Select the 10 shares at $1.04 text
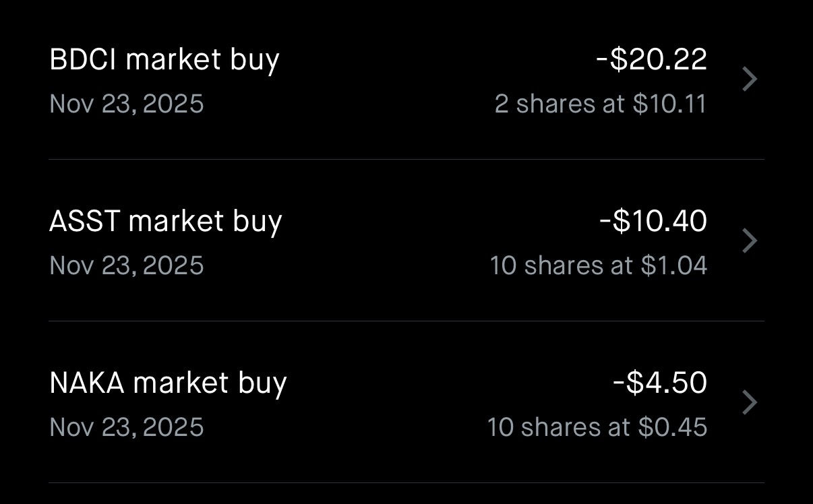The image size is (813, 504). 598,265
